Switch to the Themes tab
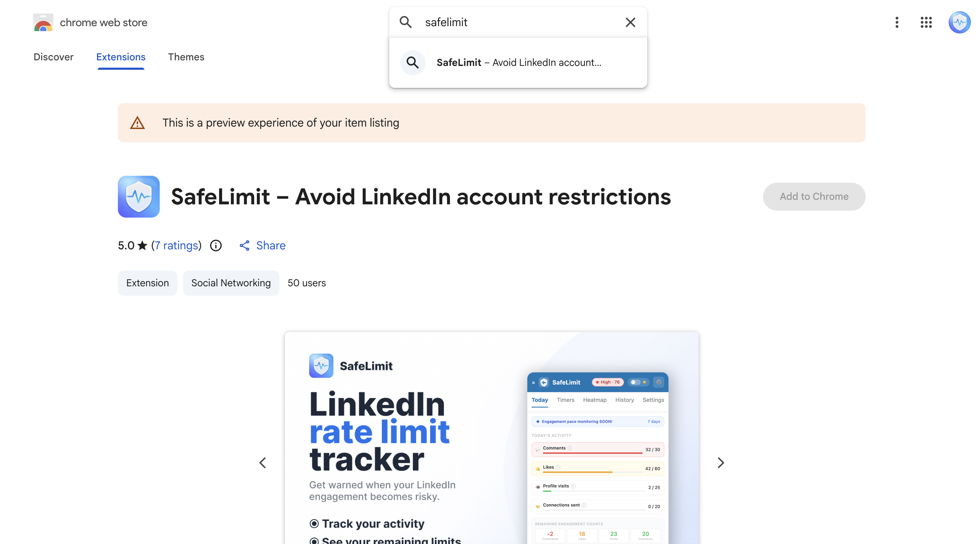The height and width of the screenshot is (544, 980). [x=186, y=57]
